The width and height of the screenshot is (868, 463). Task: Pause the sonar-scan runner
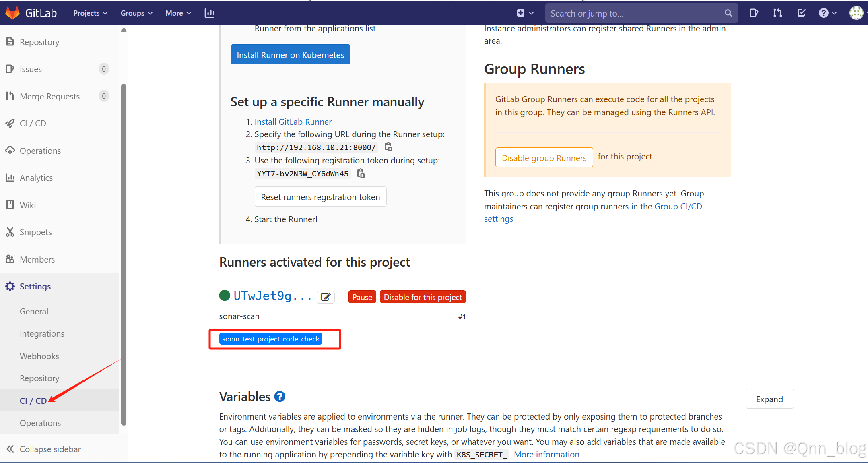(x=362, y=297)
